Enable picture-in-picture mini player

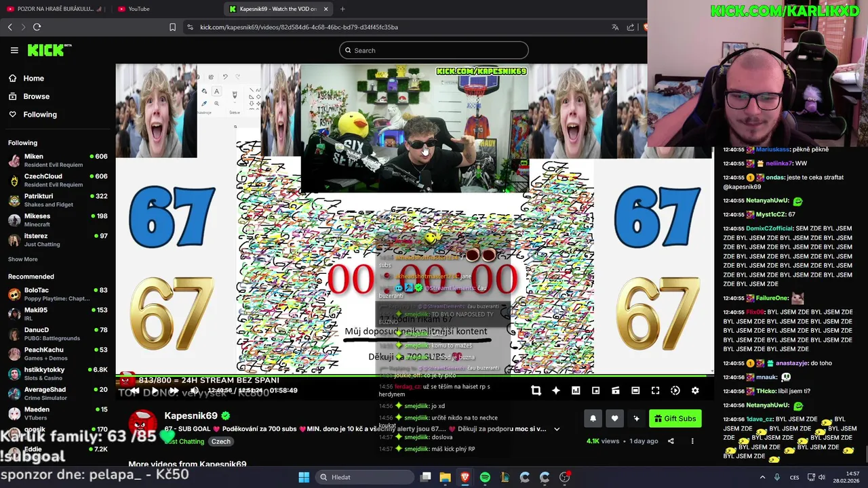(595, 390)
